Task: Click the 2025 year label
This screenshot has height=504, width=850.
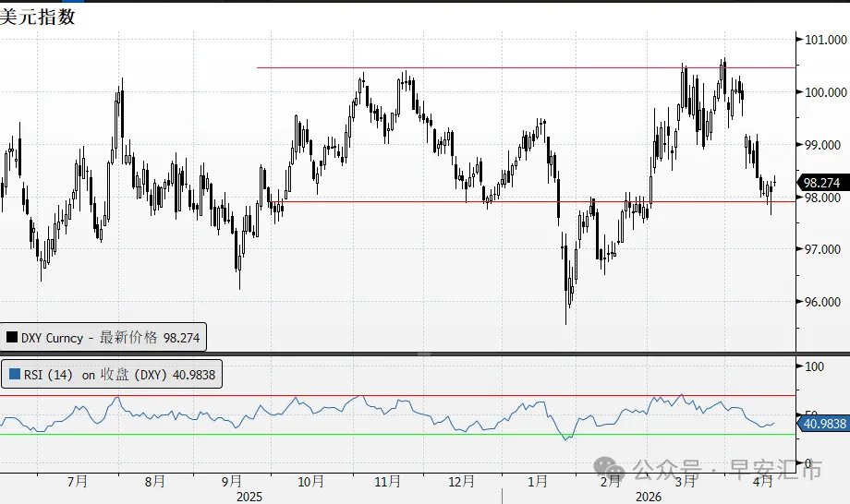Action: coord(249,497)
